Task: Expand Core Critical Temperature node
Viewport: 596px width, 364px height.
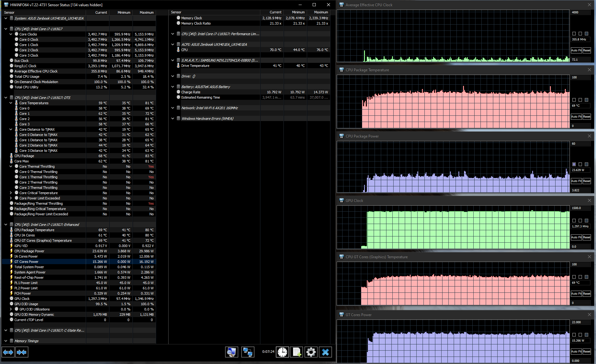Action: click(11, 193)
